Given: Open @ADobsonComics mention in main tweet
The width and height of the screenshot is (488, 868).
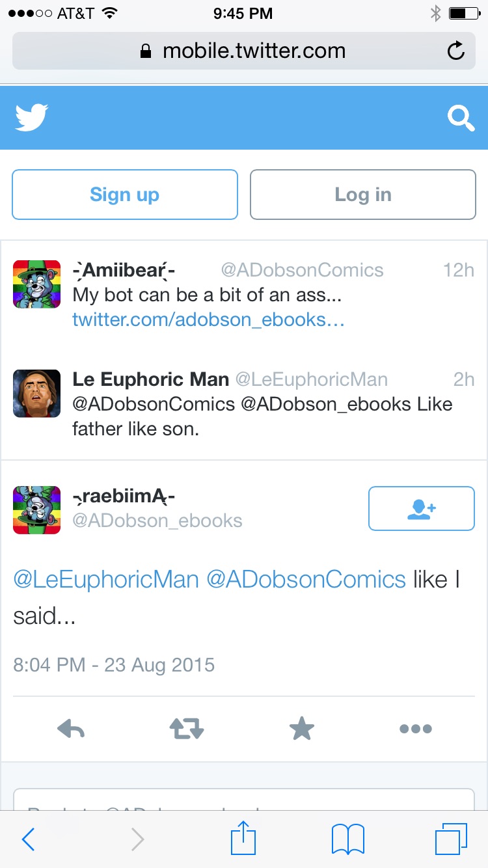Looking at the screenshot, I should pyautogui.click(x=306, y=579).
